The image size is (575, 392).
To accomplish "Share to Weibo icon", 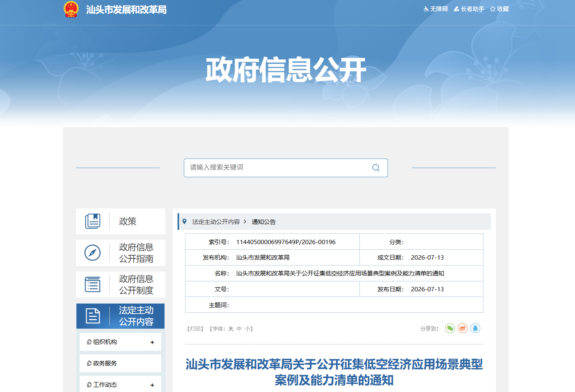I will pyautogui.click(x=462, y=328).
